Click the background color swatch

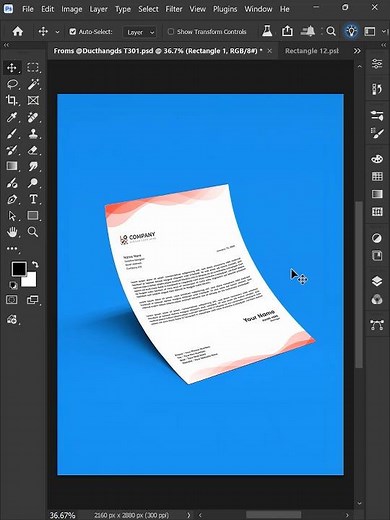31,281
